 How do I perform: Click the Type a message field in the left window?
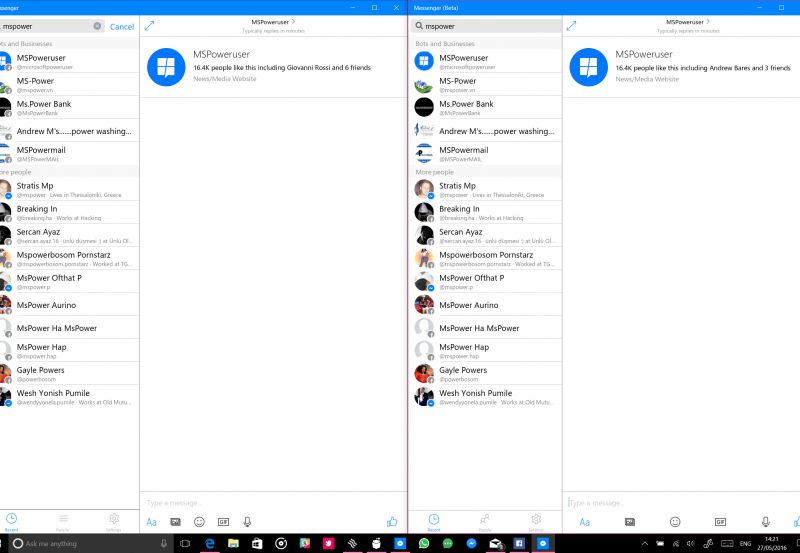click(x=273, y=503)
